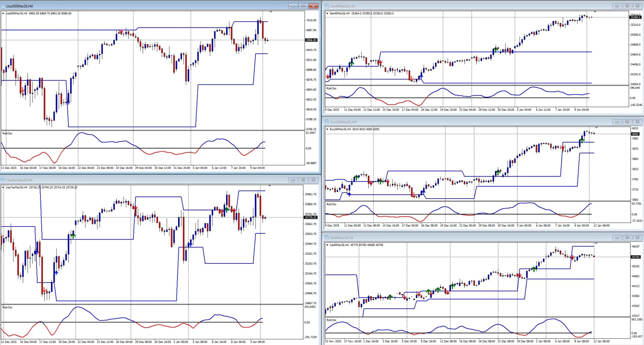Click the chart shift marker on Usa500Mar26 chart
Viewport: 644px width, 345px height.
click(271, 12)
